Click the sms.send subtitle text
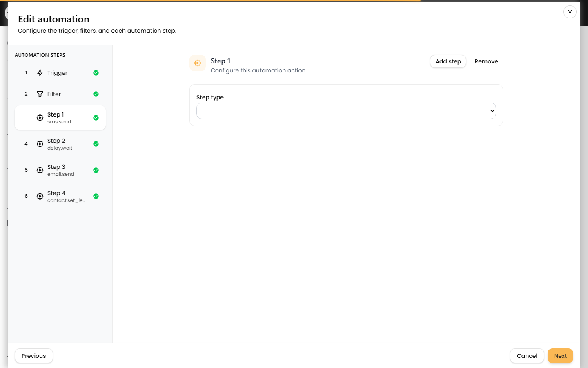Viewport: 588px width, 368px height. pyautogui.click(x=59, y=122)
